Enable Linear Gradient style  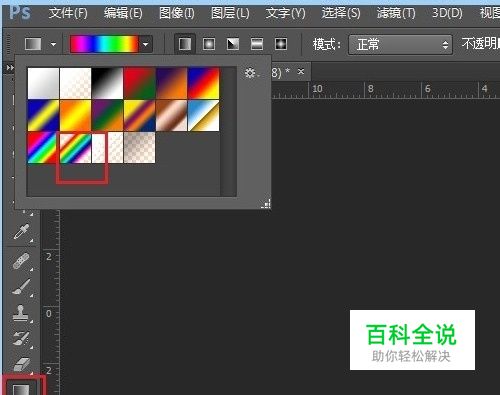click(x=185, y=44)
